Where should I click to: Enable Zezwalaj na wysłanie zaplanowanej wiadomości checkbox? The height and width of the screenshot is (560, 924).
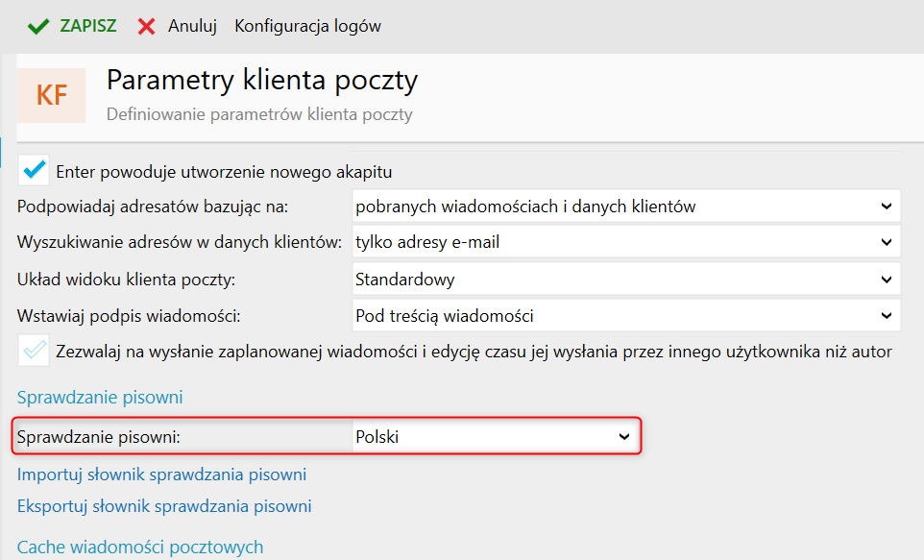[x=35, y=351]
